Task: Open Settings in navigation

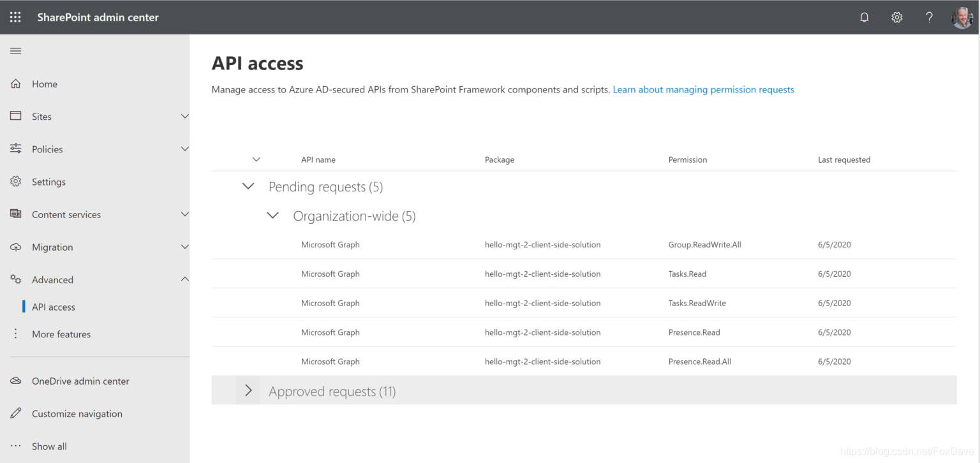Action: click(x=48, y=182)
